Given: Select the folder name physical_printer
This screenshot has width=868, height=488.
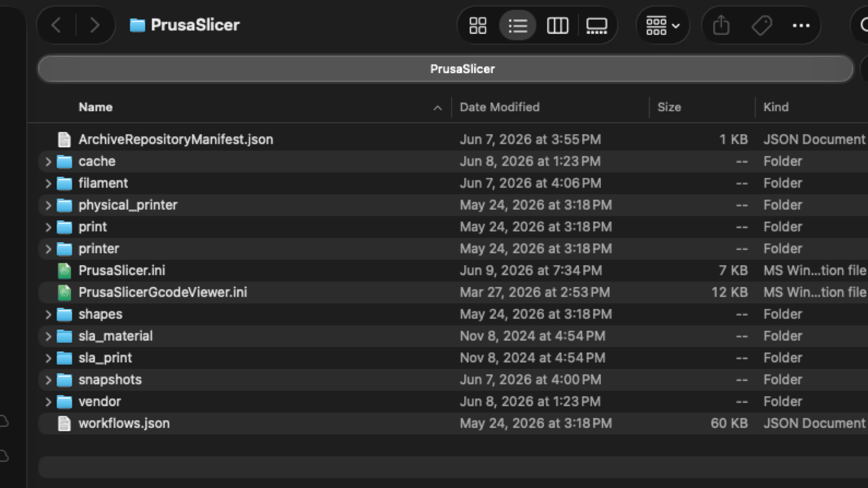Looking at the screenshot, I should (x=128, y=205).
